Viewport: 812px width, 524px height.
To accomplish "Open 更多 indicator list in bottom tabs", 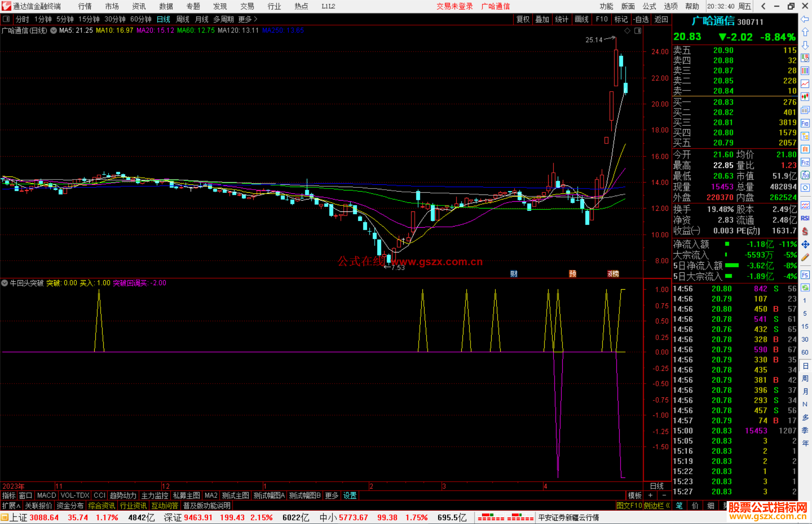I will [x=331, y=495].
